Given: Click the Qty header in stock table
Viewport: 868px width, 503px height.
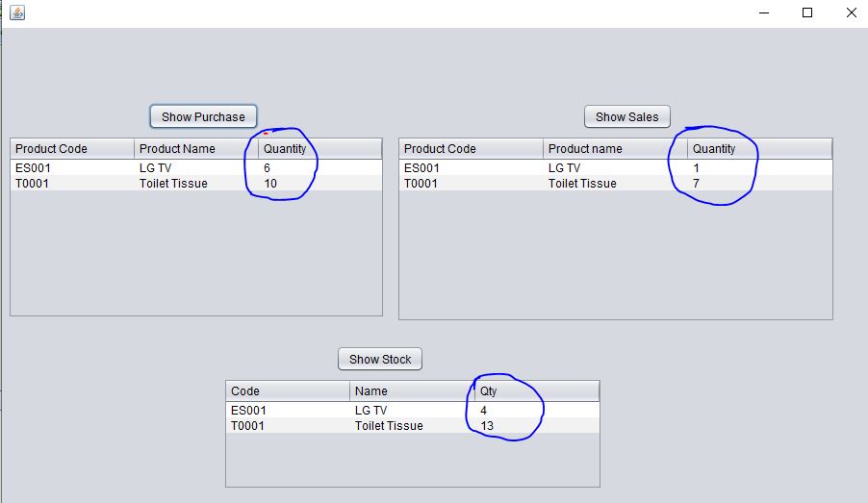Looking at the screenshot, I should [537, 391].
